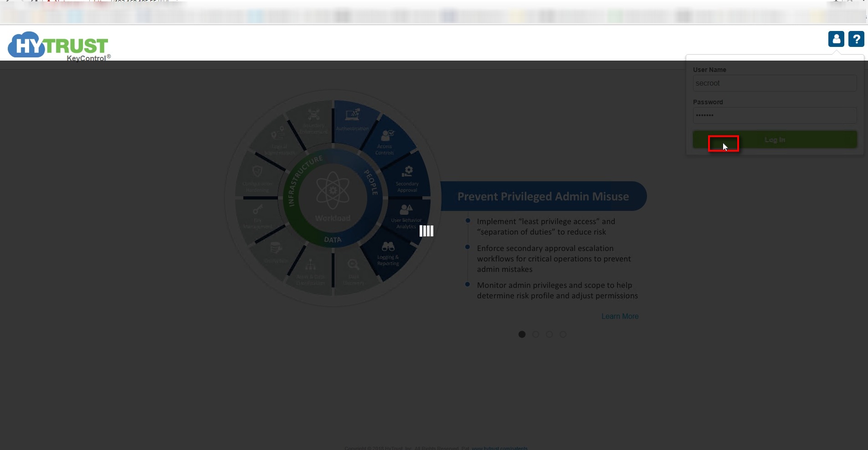Select the first carousel slide dot
Viewport: 868px width, 450px height.
[522, 334]
